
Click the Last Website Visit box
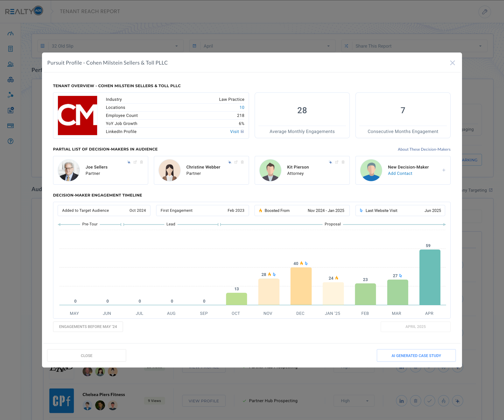(x=400, y=211)
